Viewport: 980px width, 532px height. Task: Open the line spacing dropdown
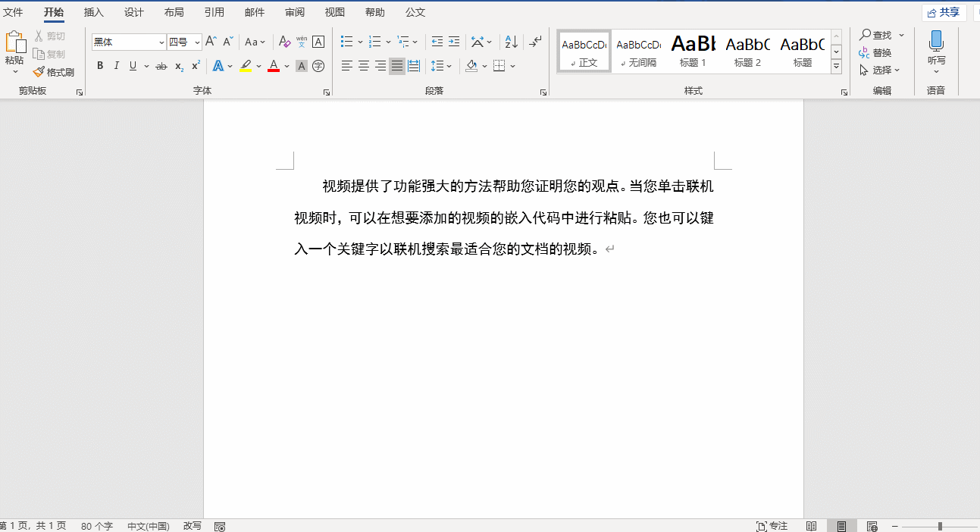pyautogui.click(x=441, y=66)
